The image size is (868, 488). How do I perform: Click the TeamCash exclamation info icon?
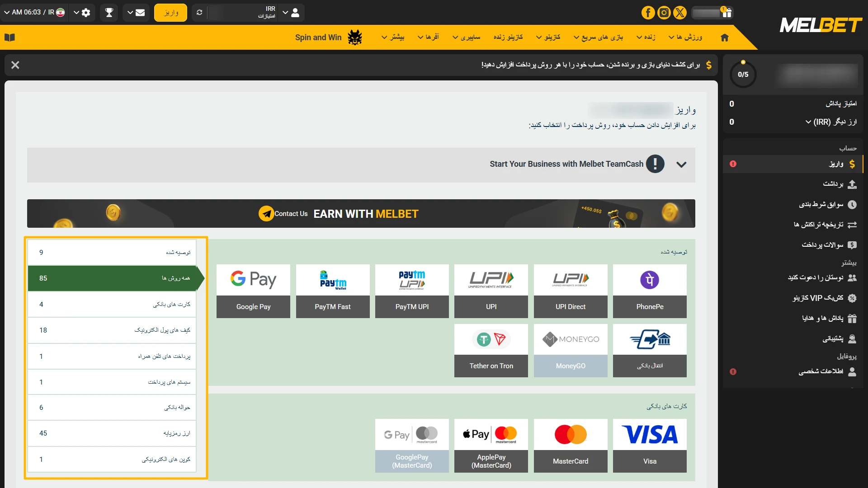[x=655, y=164]
